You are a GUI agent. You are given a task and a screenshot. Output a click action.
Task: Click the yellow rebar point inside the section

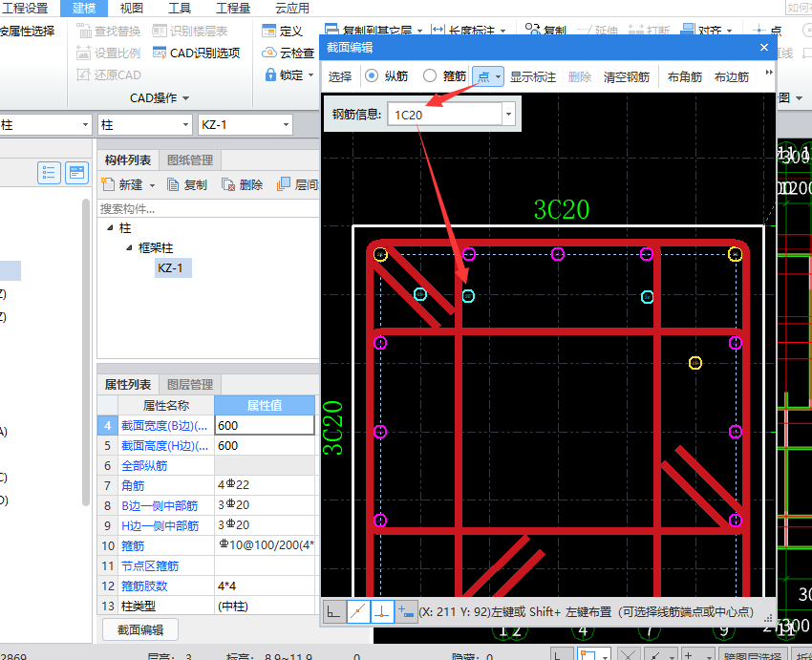(x=694, y=363)
